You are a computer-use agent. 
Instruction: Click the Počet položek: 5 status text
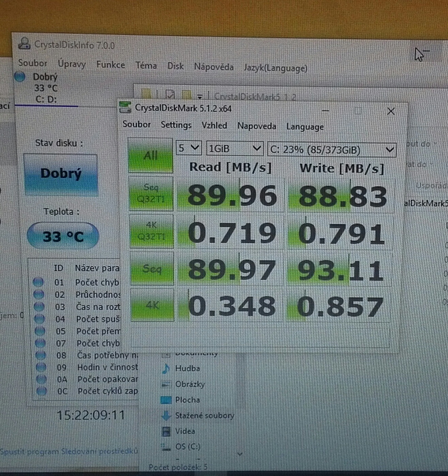tap(178, 467)
